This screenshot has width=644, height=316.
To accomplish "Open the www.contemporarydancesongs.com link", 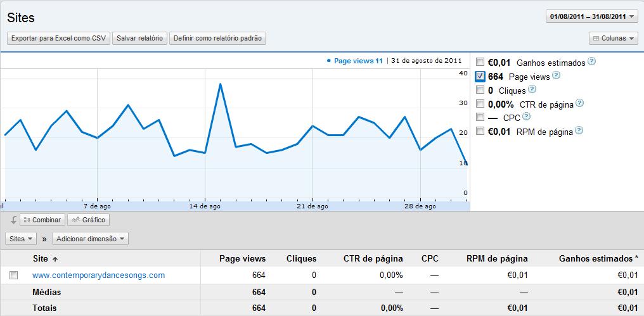I will (98, 275).
